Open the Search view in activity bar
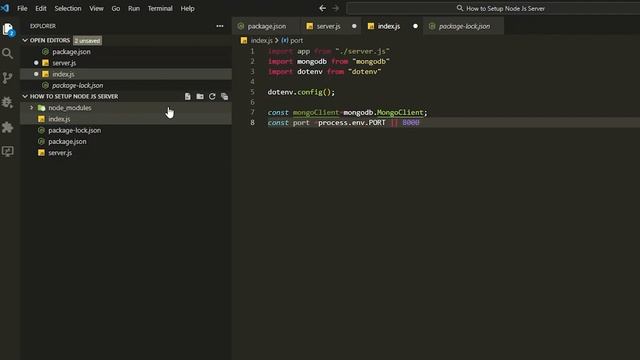640x360 pixels. pyautogui.click(x=7, y=53)
